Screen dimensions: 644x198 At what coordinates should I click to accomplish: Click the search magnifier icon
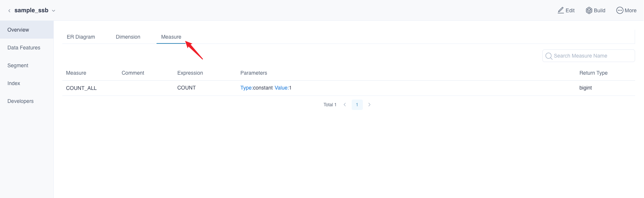[x=549, y=56]
